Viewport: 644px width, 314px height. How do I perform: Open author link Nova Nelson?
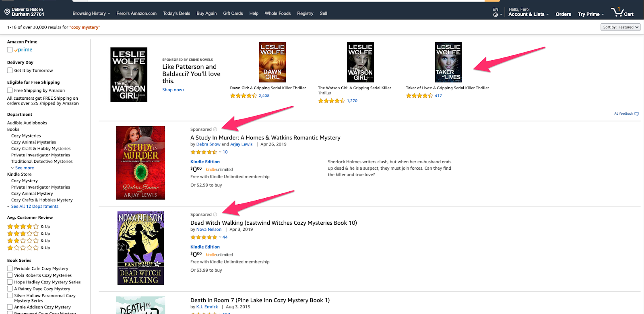pos(209,230)
